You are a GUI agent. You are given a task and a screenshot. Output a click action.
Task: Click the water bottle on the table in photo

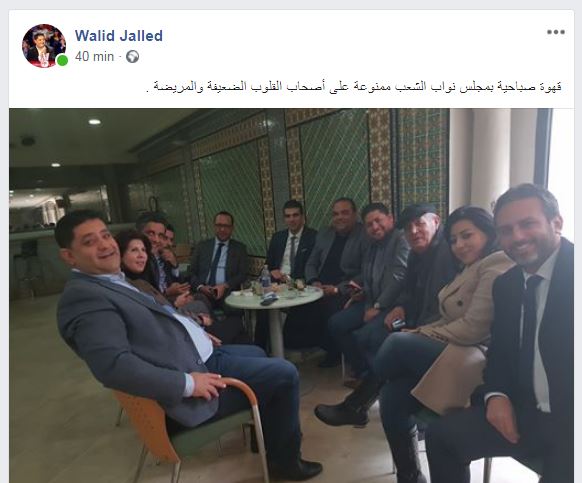click(x=265, y=279)
